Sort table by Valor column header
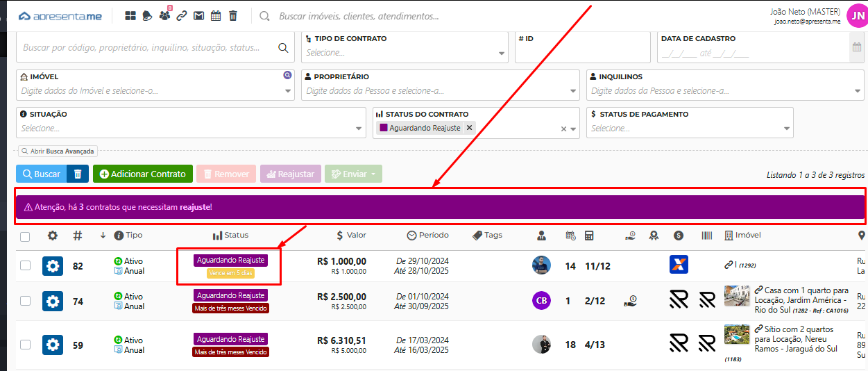 coord(351,236)
